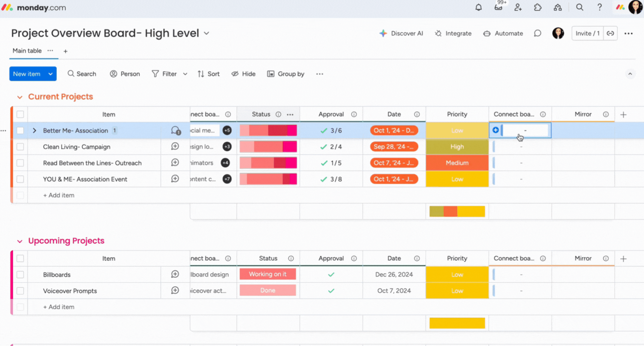This screenshot has width=644, height=346.
Task: Open Filter dropdown arrow
Action: [185, 74]
